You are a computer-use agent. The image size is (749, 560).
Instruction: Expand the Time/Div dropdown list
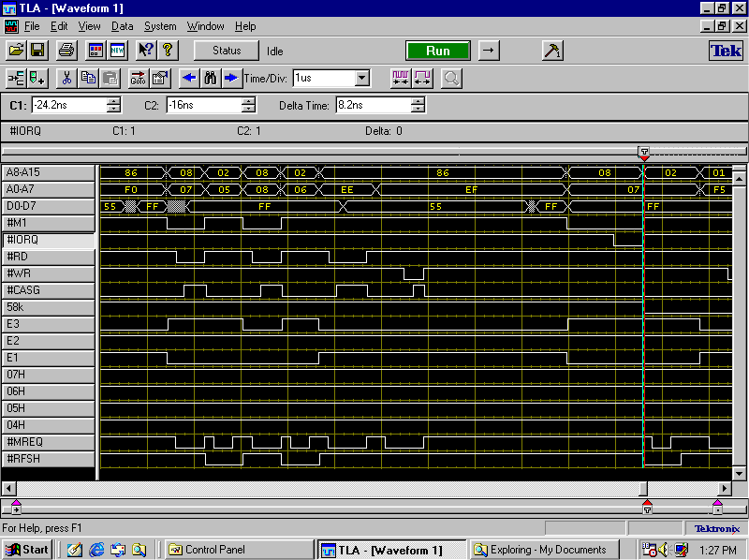coord(362,78)
